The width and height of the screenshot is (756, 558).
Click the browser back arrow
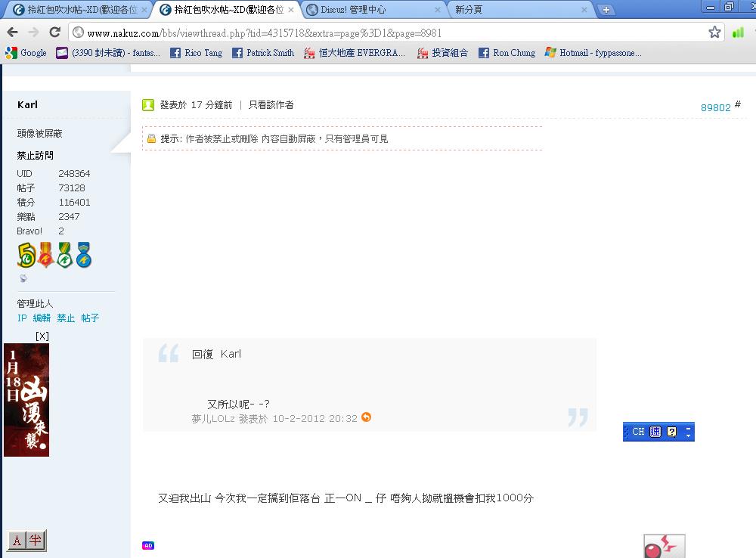pyautogui.click(x=13, y=33)
